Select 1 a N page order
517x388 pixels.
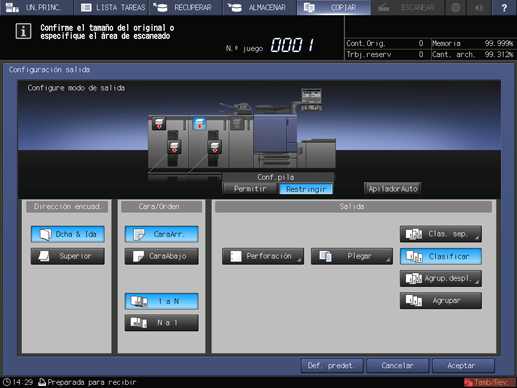coord(162,301)
